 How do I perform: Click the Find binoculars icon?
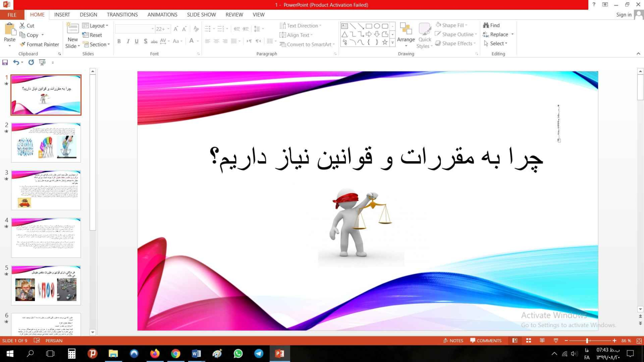[x=486, y=25]
